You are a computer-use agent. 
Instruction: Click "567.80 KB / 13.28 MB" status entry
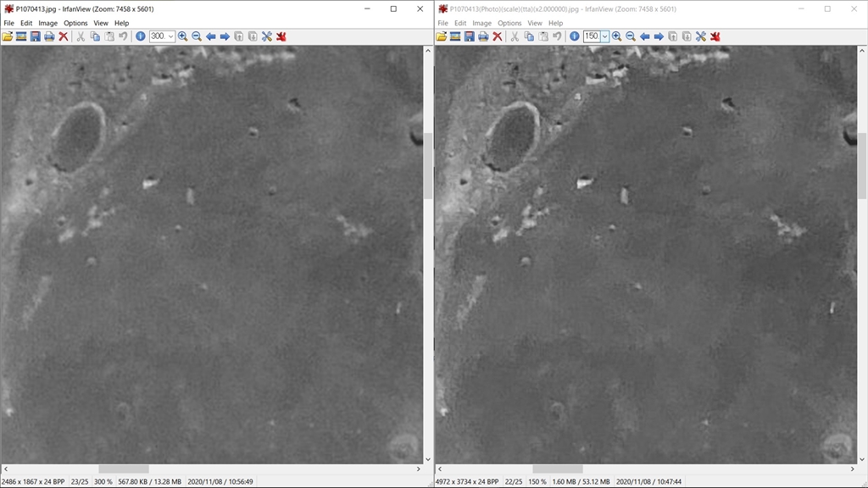point(149,482)
